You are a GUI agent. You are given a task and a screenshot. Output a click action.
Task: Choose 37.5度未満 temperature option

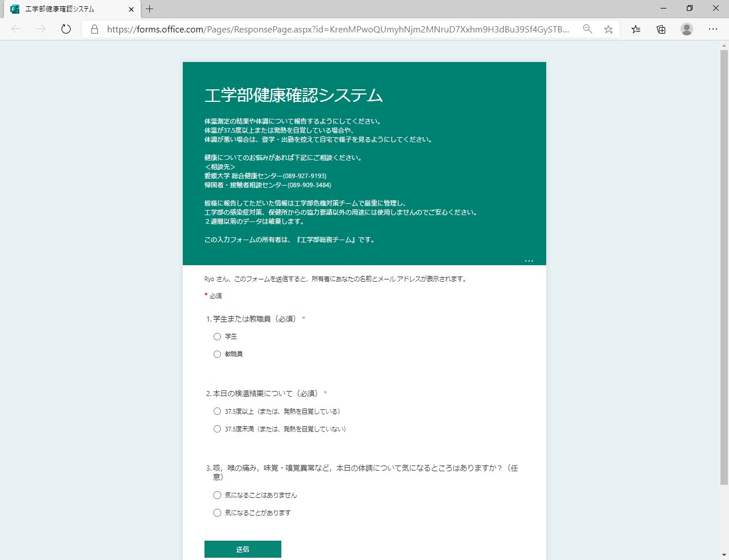tap(217, 429)
